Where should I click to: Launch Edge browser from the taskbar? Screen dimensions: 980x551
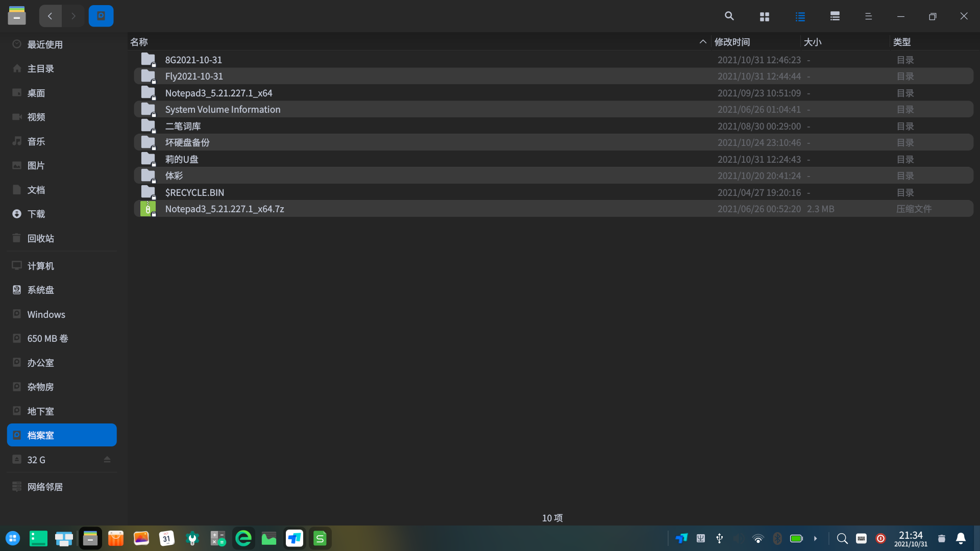[x=243, y=538]
